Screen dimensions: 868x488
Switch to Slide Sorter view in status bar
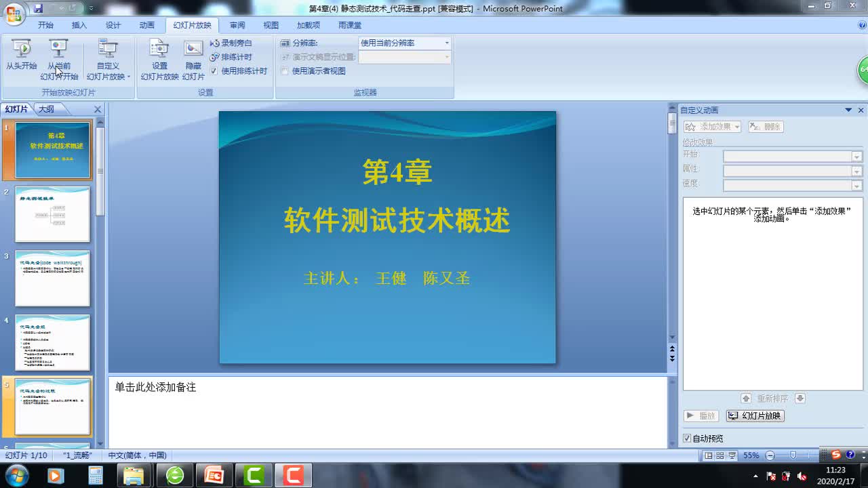(719, 455)
